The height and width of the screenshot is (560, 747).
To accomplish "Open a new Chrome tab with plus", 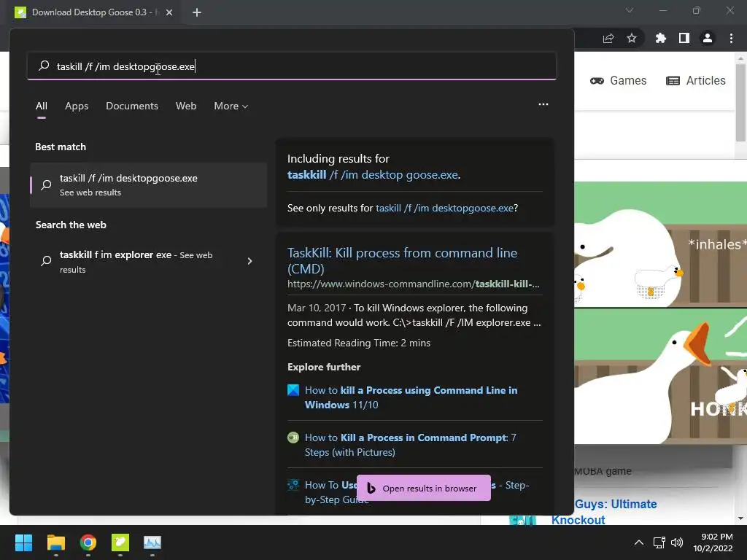I will tap(197, 12).
